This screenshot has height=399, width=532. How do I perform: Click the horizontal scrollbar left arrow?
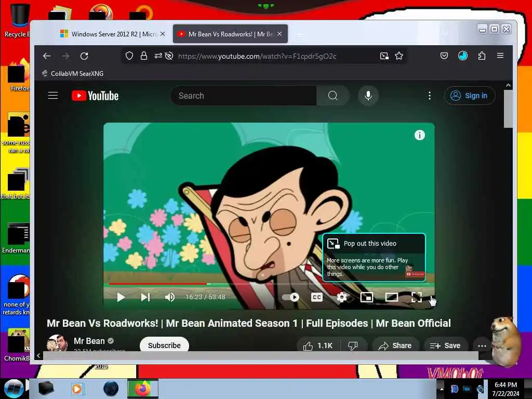click(38, 355)
